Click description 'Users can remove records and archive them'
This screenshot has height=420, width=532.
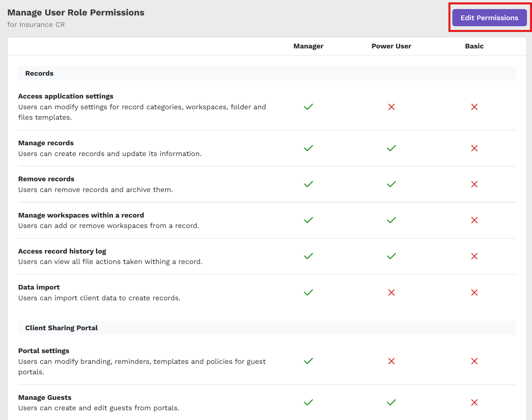click(x=96, y=190)
